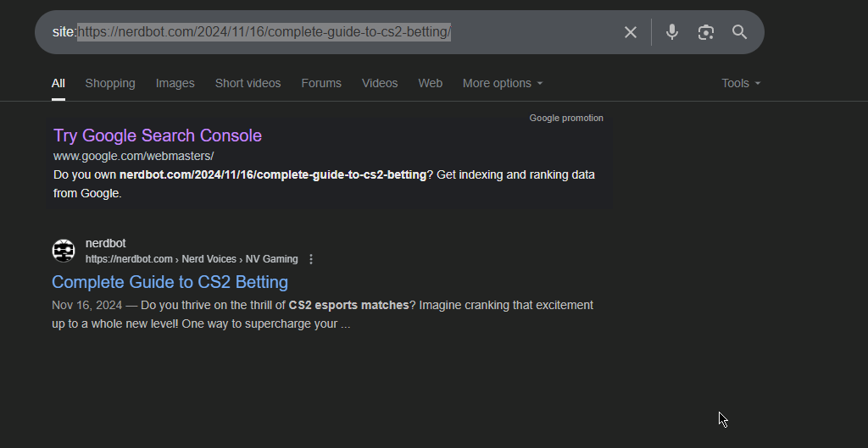Open nerdbot result's three-dot options menu
Viewport: 868px width, 448px height.
[x=311, y=259]
